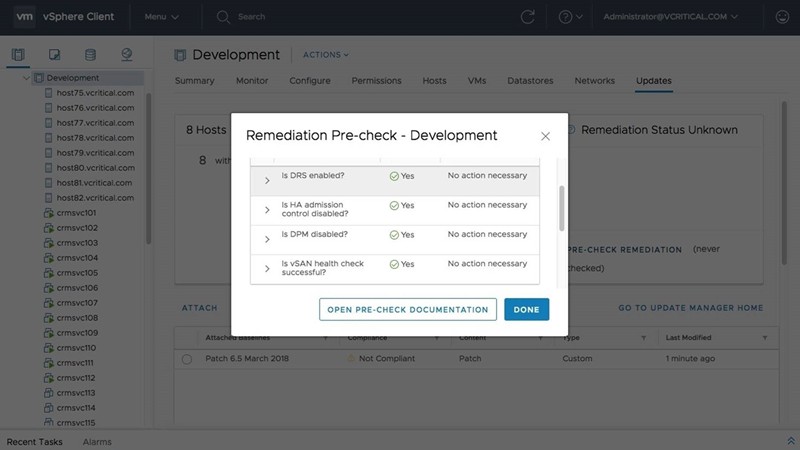Click the vSphere Client title
The height and width of the screenshot is (450, 800).
[x=78, y=16]
